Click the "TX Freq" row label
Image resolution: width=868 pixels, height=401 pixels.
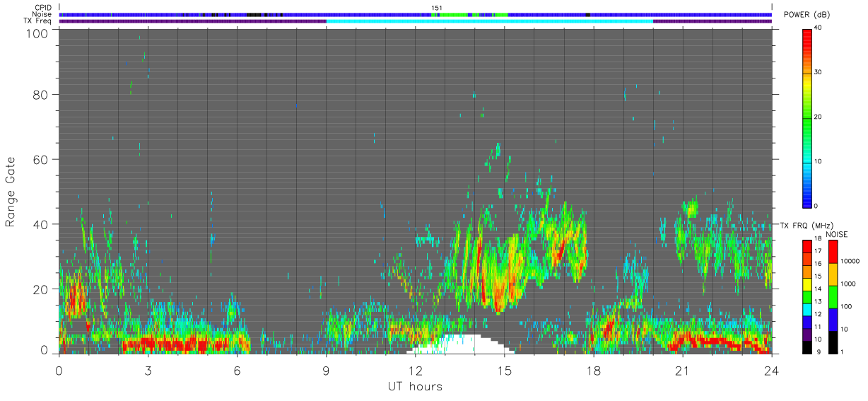[x=38, y=21]
